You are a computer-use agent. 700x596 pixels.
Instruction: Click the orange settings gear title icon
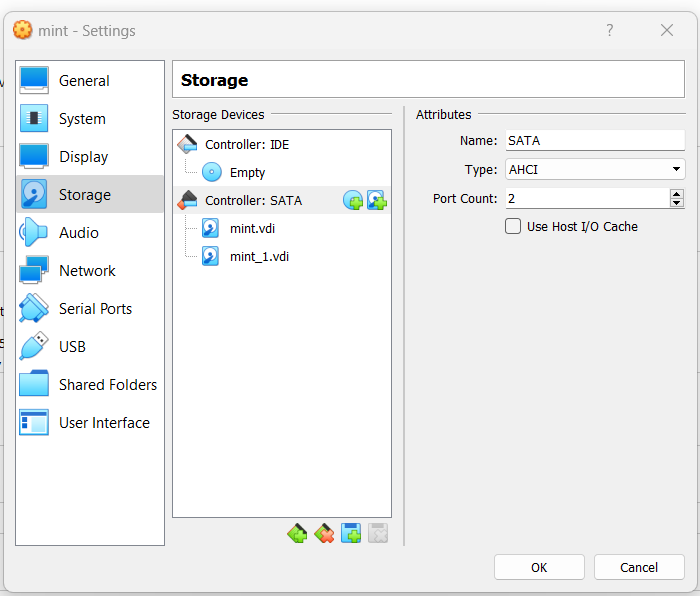tap(23, 30)
